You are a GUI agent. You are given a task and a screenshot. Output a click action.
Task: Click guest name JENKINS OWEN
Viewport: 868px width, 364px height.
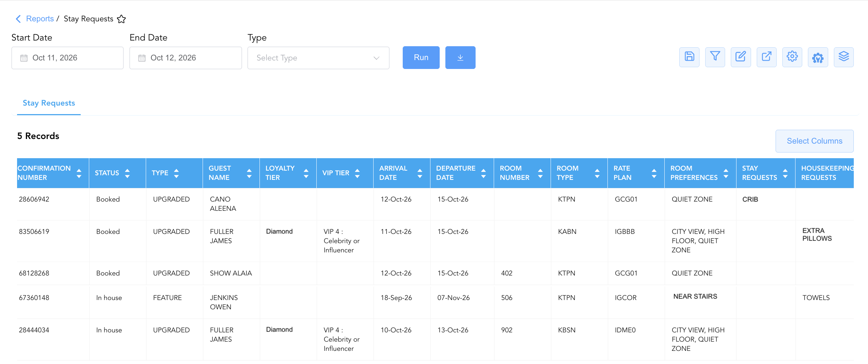point(224,303)
